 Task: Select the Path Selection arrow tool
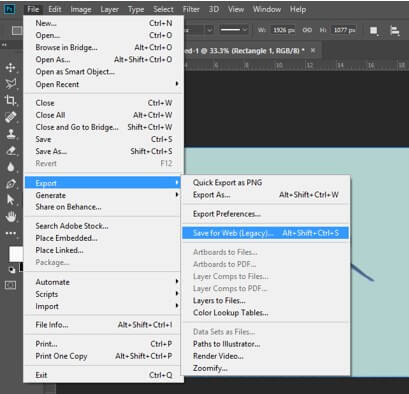[11, 200]
